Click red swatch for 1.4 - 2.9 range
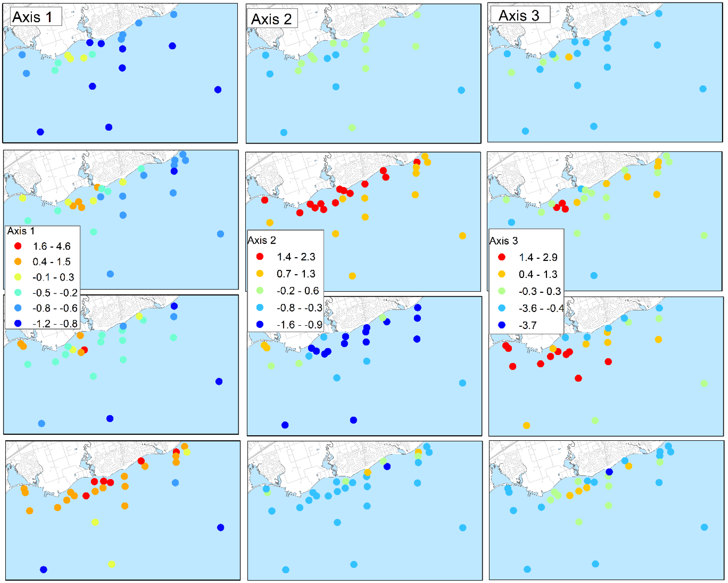The height and width of the screenshot is (583, 728). [502, 257]
